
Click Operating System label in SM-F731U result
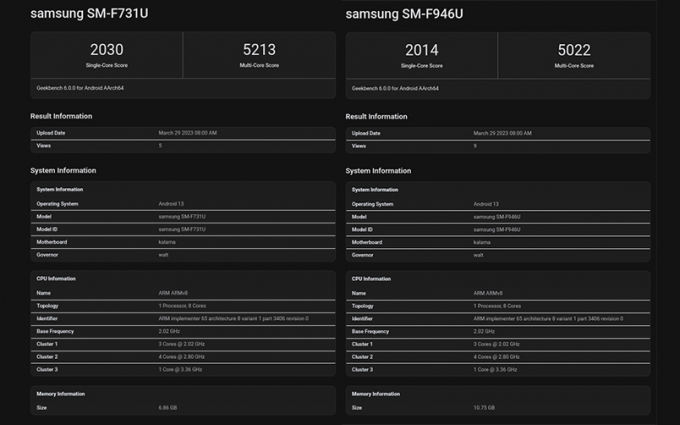tap(57, 204)
